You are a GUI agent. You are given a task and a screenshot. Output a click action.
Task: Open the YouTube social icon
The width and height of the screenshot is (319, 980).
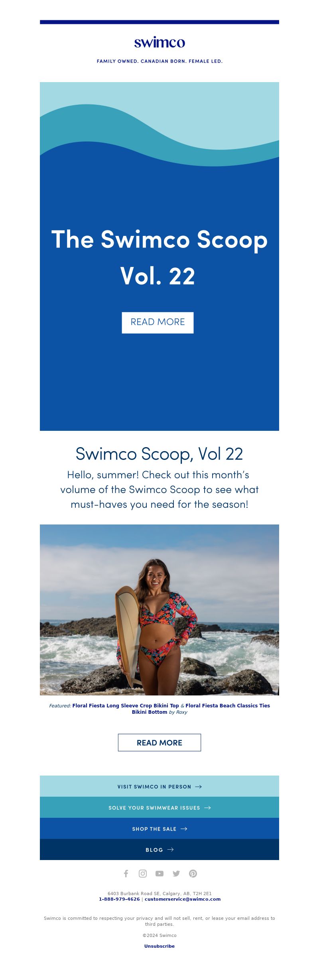click(x=159, y=874)
